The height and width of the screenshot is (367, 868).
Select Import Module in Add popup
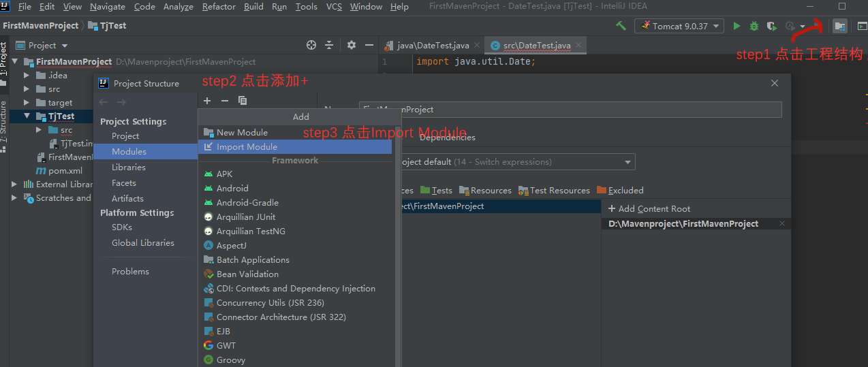tap(295, 146)
